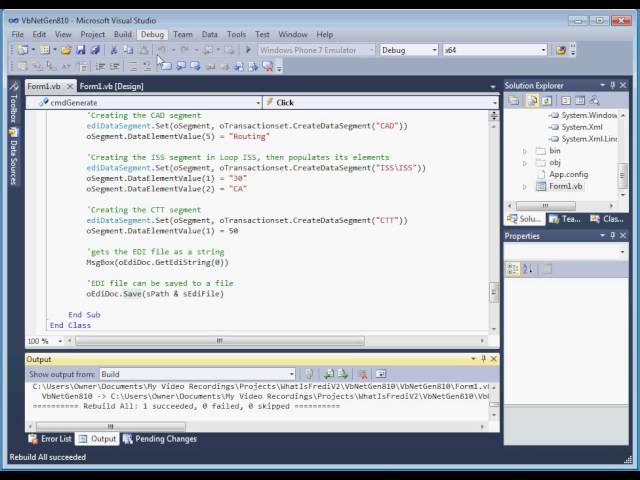The image size is (640, 480).
Task: Click the View Designer icon in Solution Explorer
Action: point(580,100)
